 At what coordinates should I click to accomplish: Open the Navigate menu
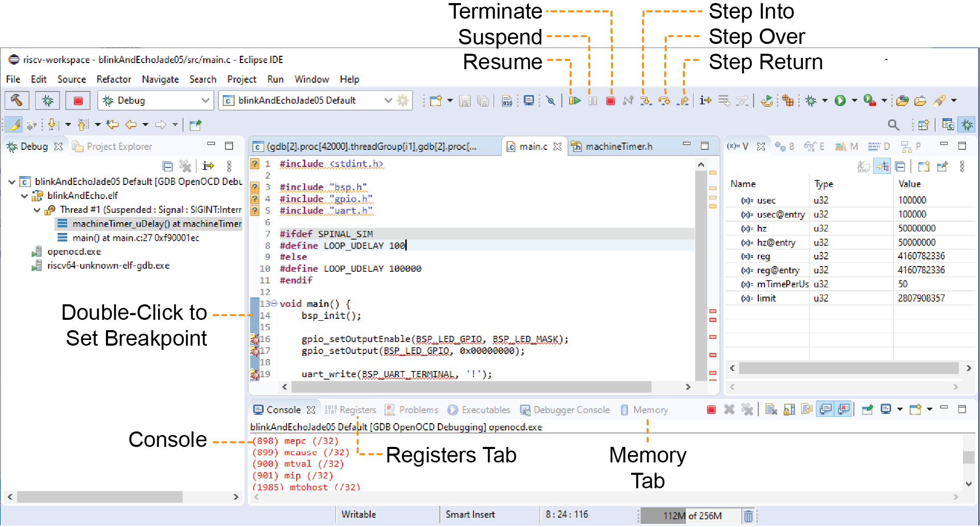160,79
